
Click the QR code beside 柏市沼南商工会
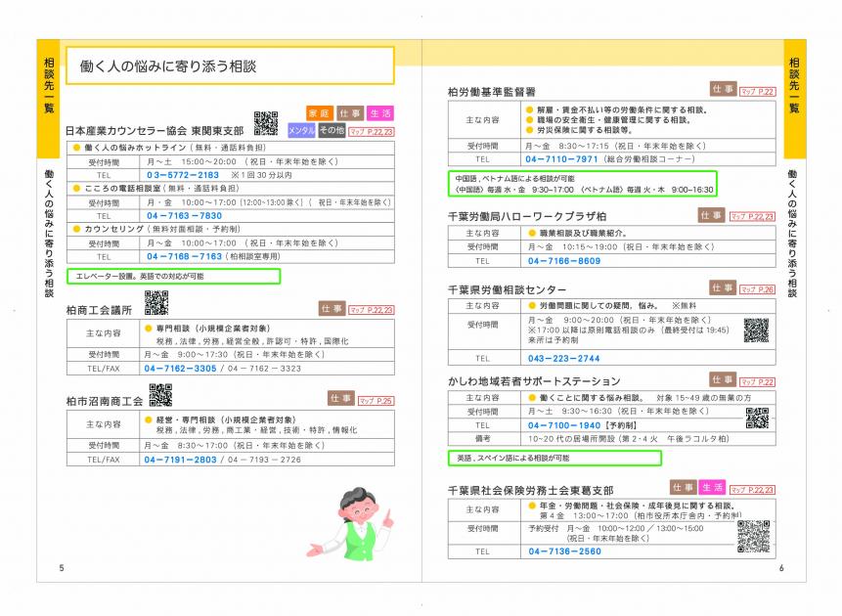tap(160, 394)
